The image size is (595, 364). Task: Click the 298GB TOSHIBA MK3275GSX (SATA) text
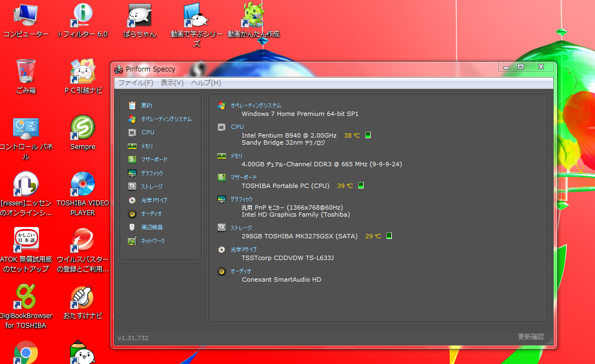(x=300, y=236)
